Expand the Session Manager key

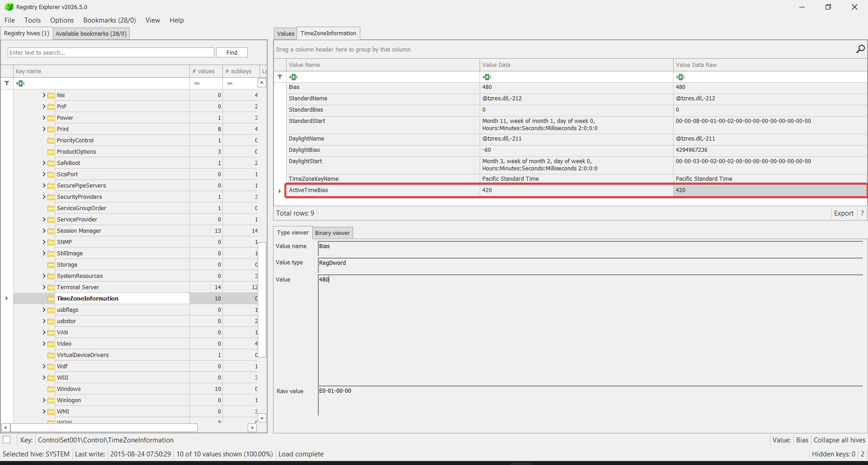click(x=44, y=231)
